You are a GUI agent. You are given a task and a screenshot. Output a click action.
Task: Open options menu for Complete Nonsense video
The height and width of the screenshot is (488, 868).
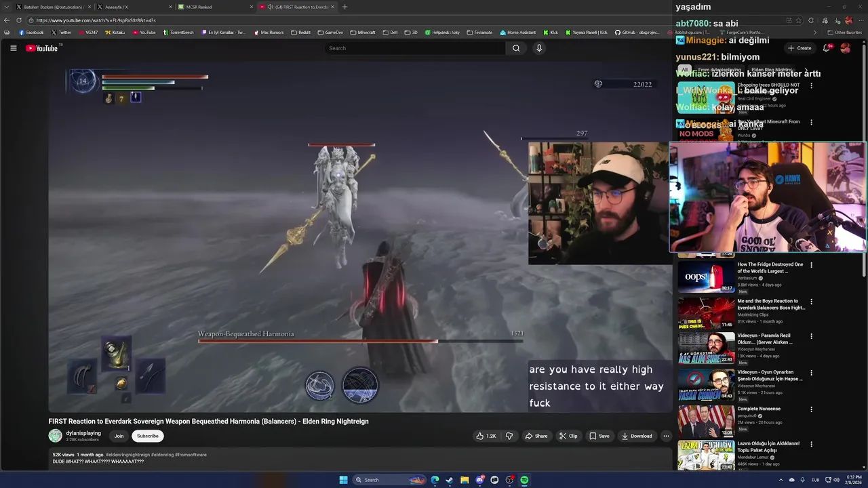pos(811,409)
